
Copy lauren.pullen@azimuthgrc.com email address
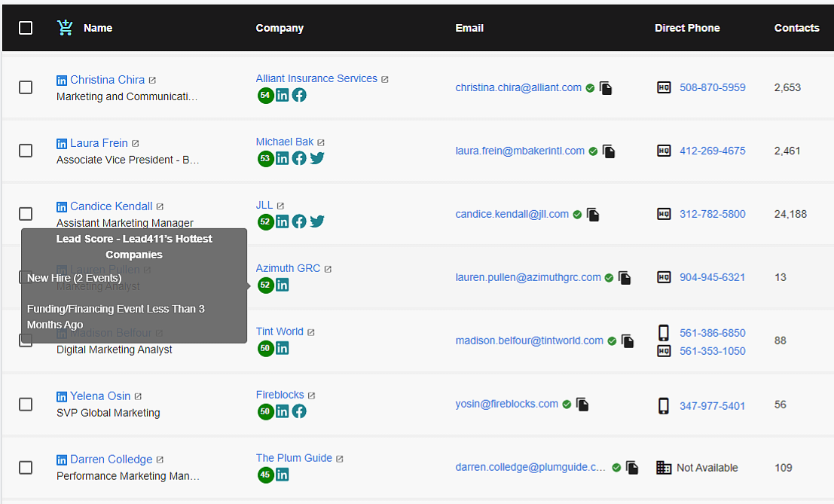pyautogui.click(x=625, y=277)
